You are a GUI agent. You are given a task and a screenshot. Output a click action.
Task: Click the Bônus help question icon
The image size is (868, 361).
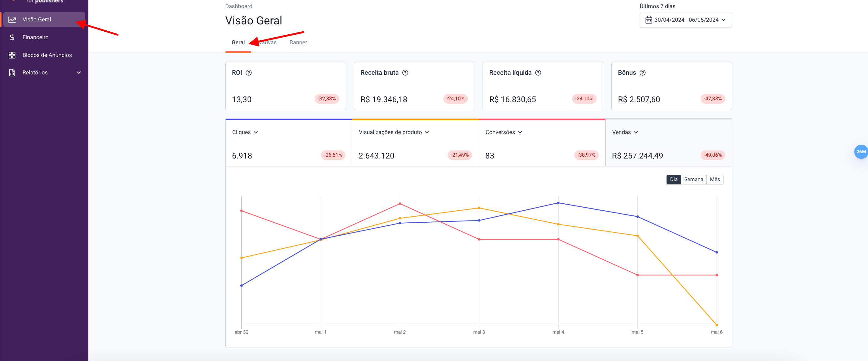(643, 73)
